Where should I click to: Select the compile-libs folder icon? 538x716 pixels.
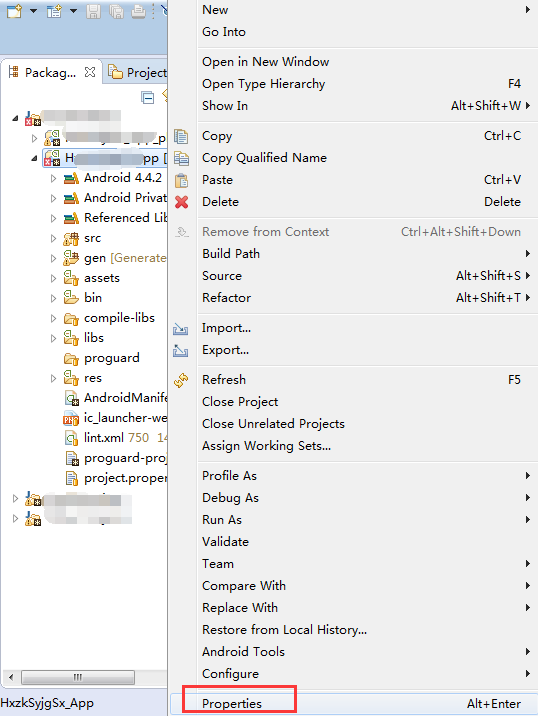pyautogui.click(x=71, y=318)
